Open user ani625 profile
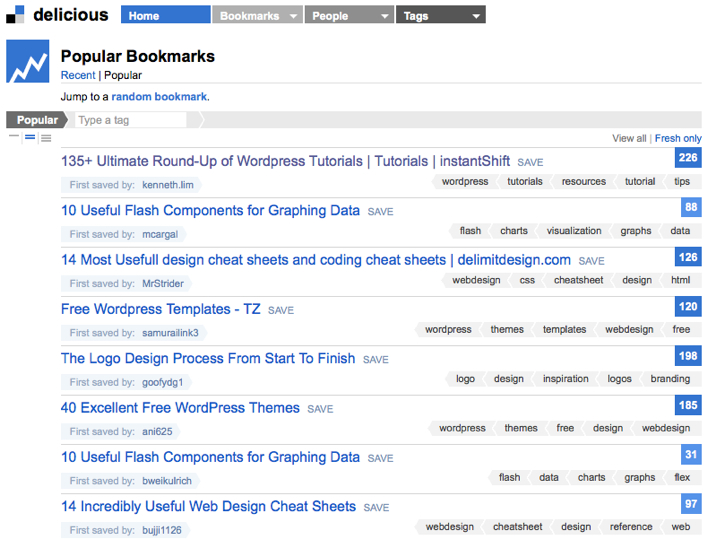 coord(157,432)
